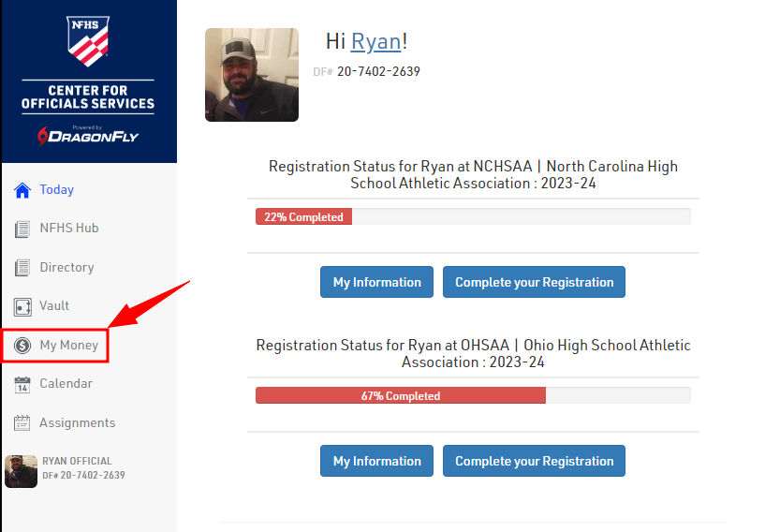The height and width of the screenshot is (532, 765).
Task: Click the DragonFly logo
Action: coord(88,136)
